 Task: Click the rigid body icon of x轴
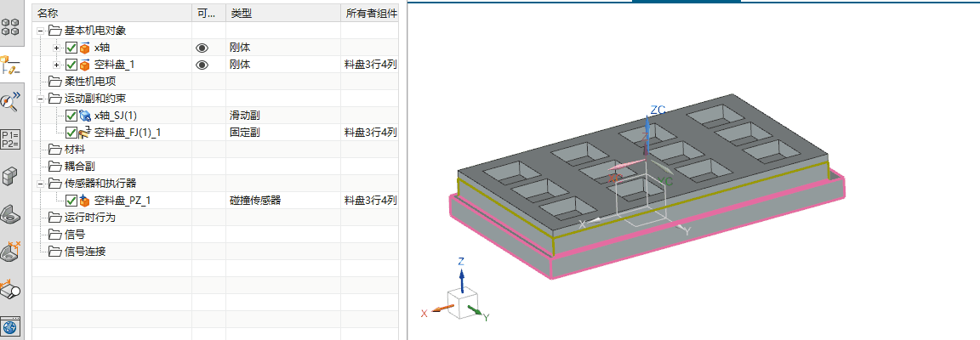point(85,48)
